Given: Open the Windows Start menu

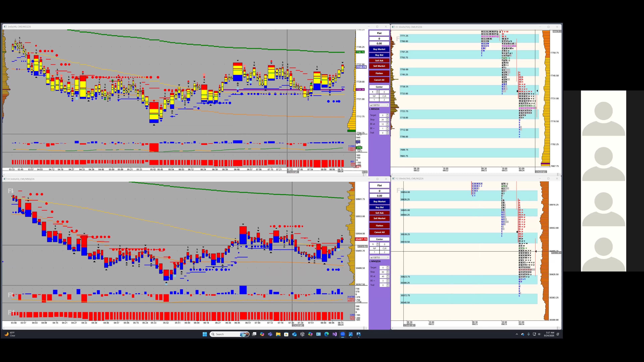Looking at the screenshot, I should click(205, 334).
